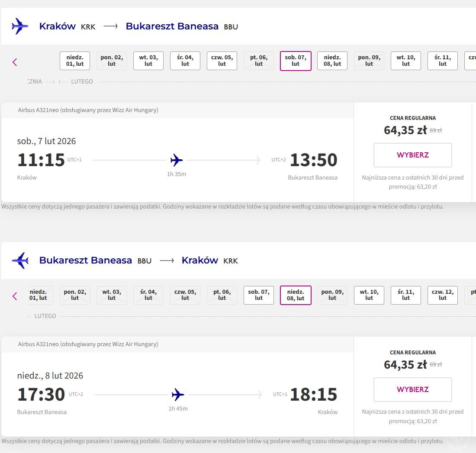Select return date śr. 11, lut
This screenshot has width=476, height=453.
pyautogui.click(x=406, y=295)
